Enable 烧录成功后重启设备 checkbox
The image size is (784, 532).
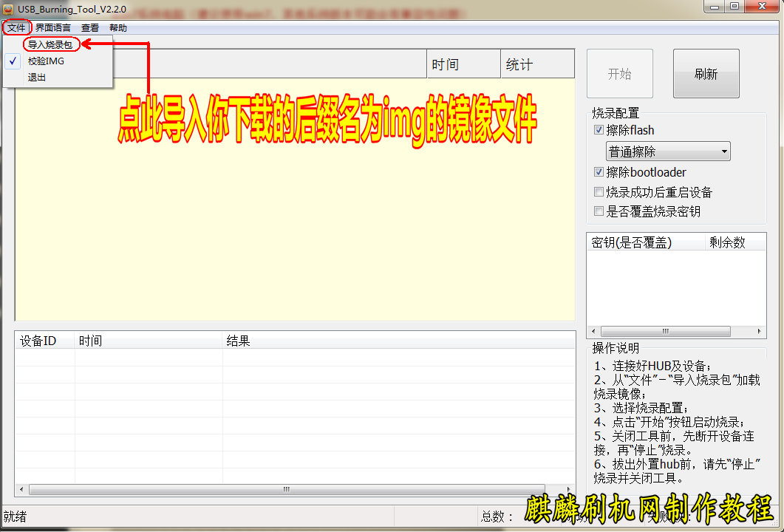coord(599,192)
